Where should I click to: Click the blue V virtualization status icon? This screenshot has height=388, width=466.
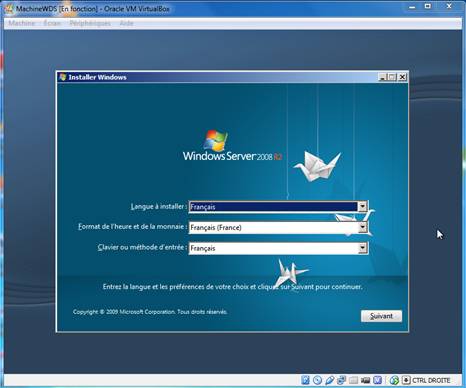[377, 380]
